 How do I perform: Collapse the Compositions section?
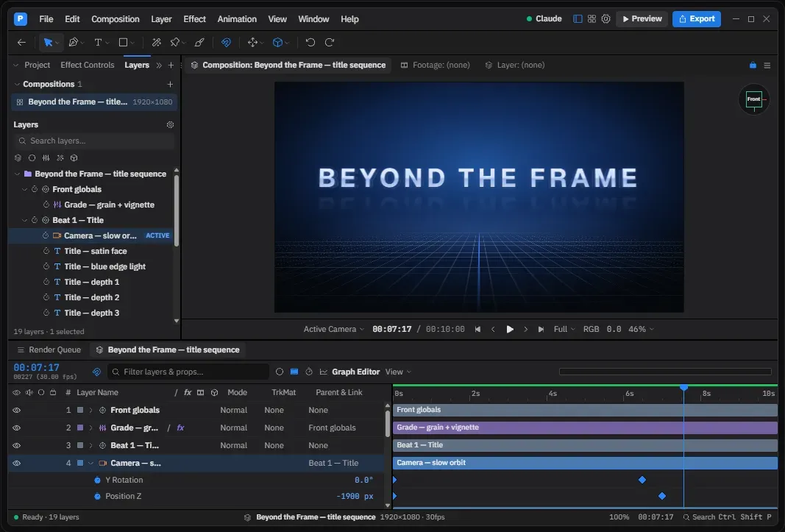tap(17, 84)
